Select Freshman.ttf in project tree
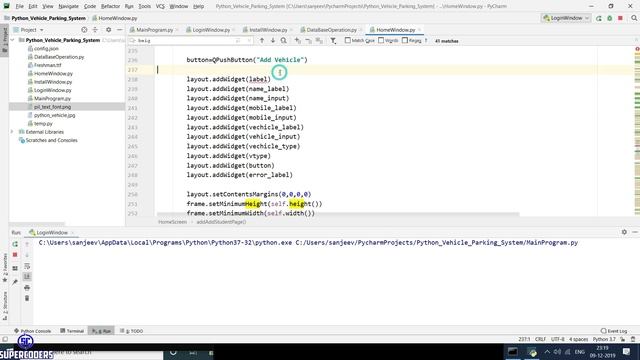640x360 pixels. 47,65
